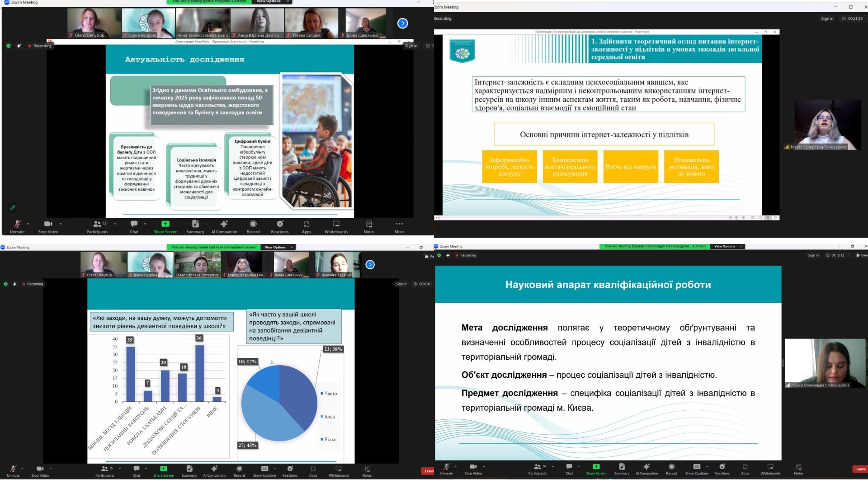The height and width of the screenshot is (488, 868).
Task: Toggle Stop Video in the pie chart meeting
Action: (x=40, y=471)
